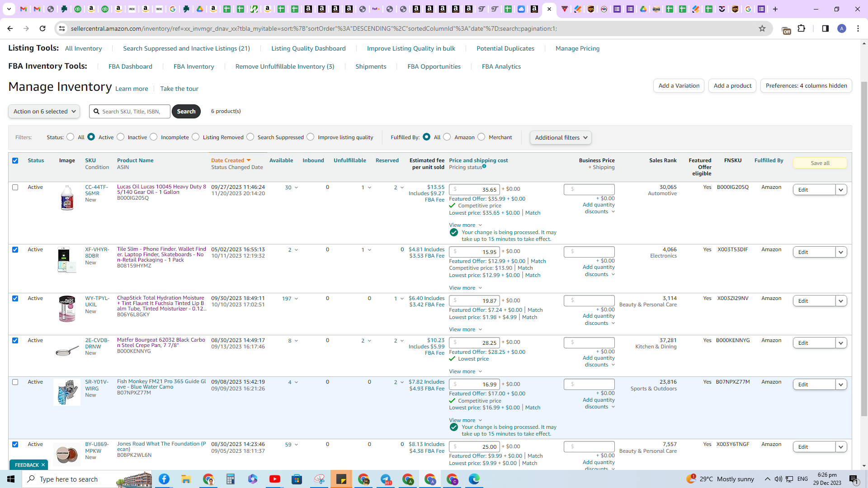Edit the Lucas Oil price field 35.65
868x488 pixels.
(474, 189)
